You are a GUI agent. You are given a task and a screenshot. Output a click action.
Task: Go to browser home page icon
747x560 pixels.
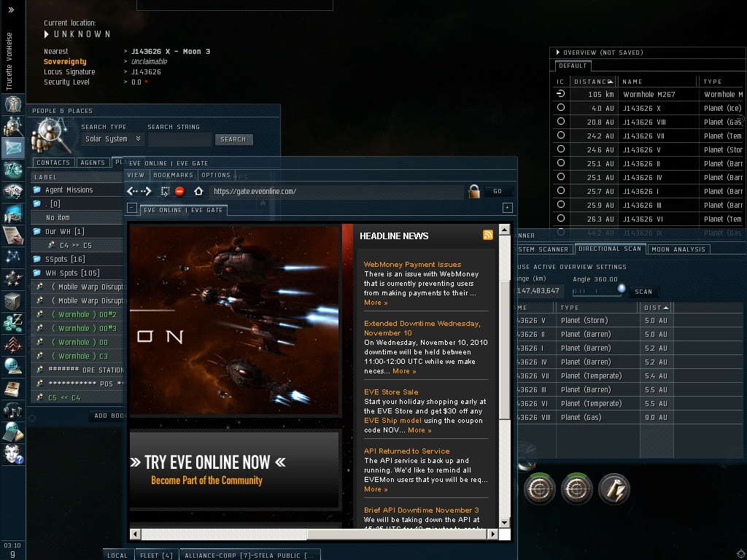[198, 191]
